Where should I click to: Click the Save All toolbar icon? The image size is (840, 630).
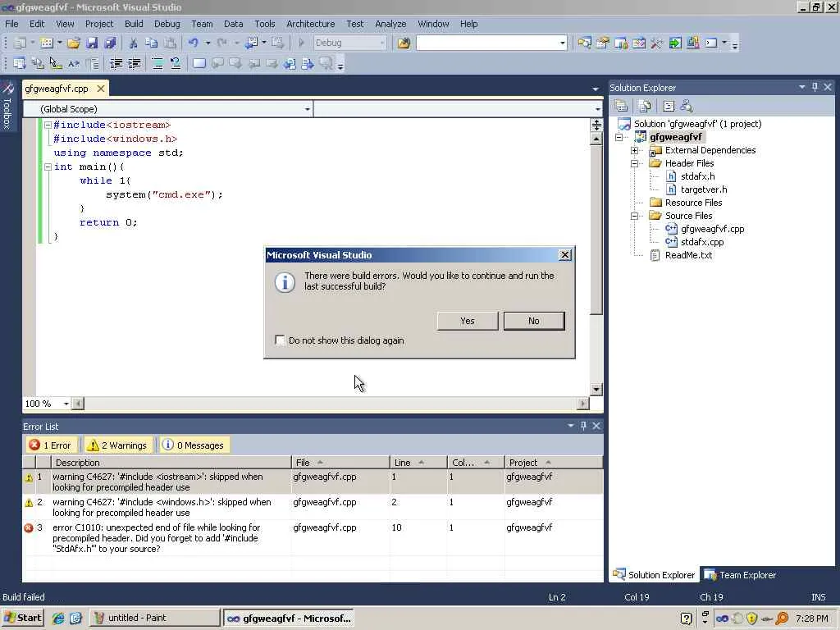[111, 43]
